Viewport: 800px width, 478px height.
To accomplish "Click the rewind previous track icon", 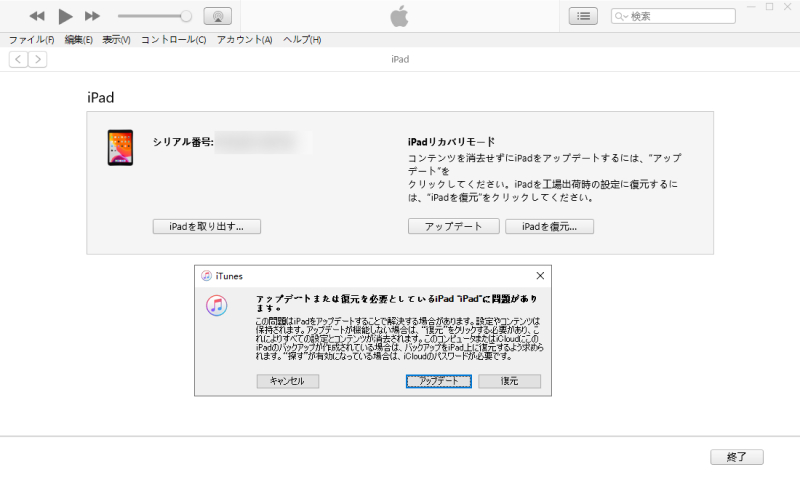I will pyautogui.click(x=37, y=16).
